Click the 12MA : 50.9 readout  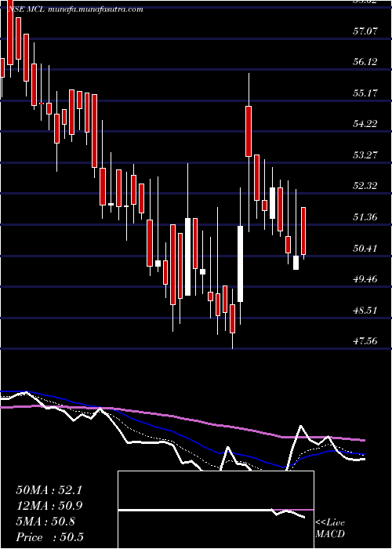[x=49, y=506]
